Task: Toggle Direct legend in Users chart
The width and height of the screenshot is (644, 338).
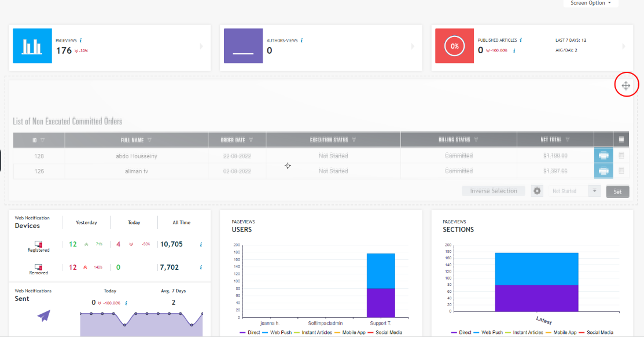Action: click(250, 332)
